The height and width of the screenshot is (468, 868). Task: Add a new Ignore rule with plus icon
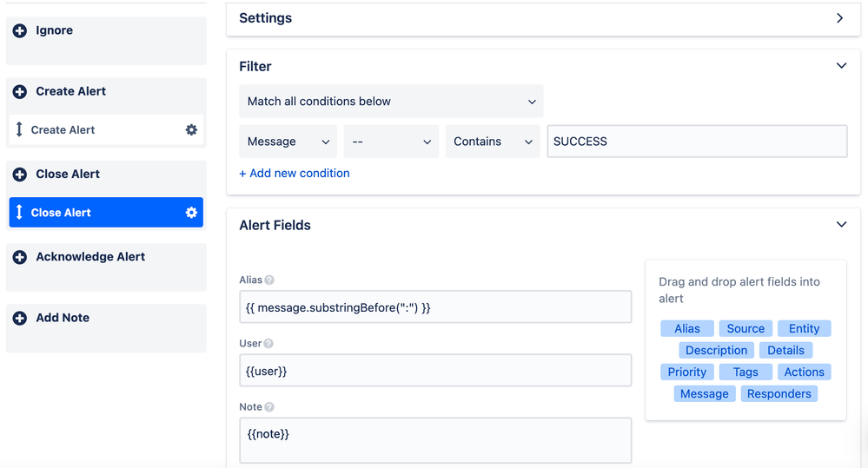20,31
